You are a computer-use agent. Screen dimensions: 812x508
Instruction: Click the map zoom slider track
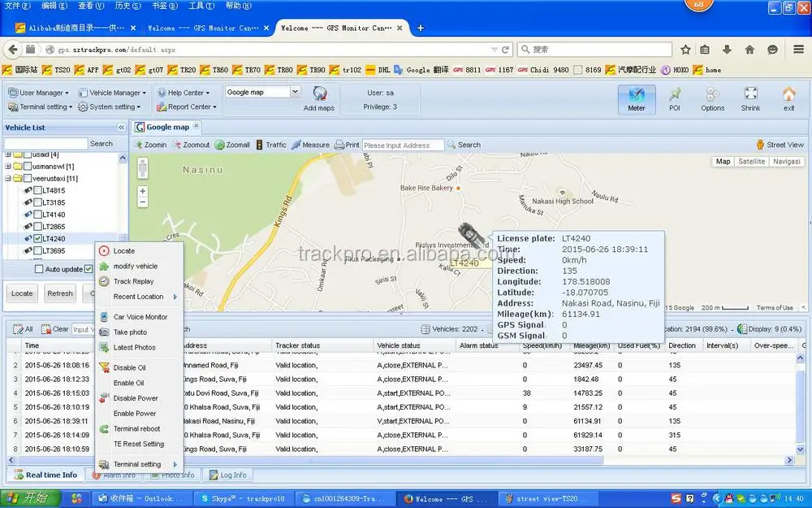coord(143,170)
